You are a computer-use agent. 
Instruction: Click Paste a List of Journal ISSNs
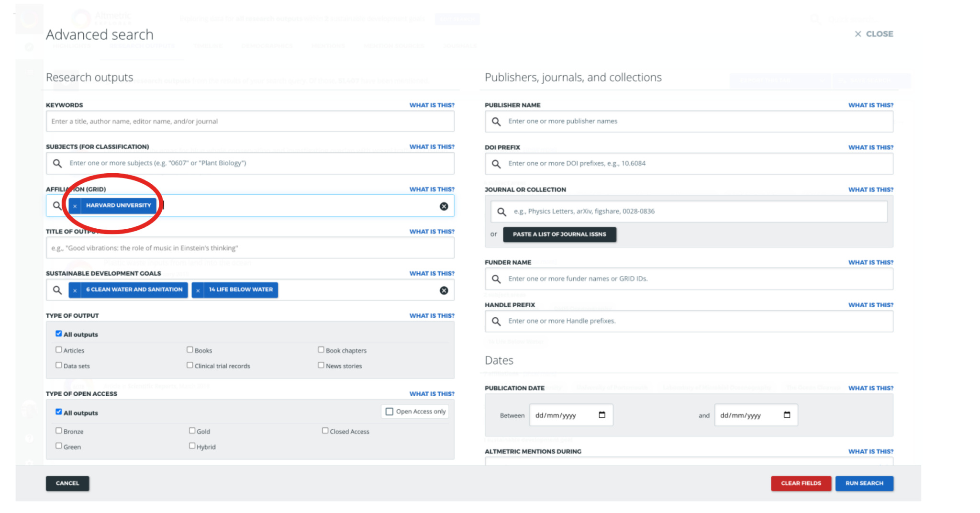(x=559, y=234)
